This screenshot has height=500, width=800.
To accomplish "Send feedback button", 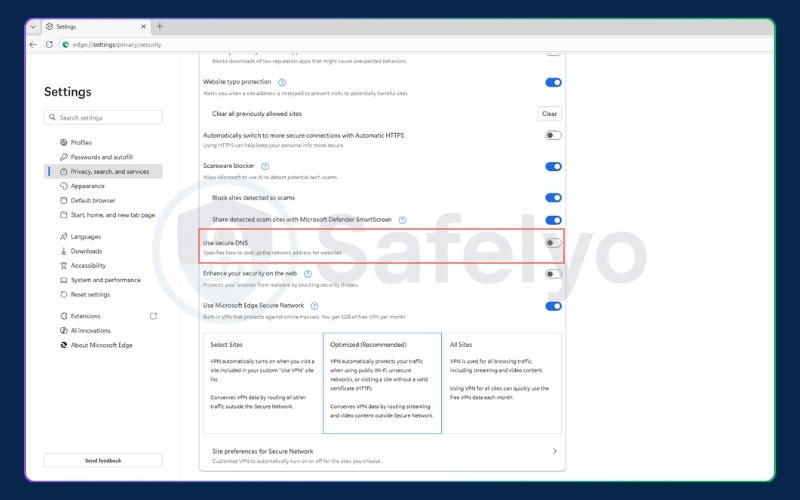I will [103, 460].
